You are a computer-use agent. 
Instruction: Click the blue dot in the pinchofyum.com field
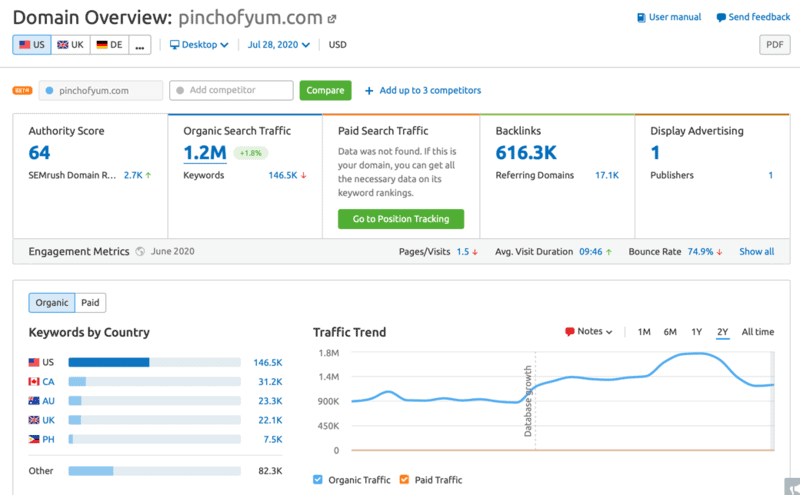click(49, 91)
